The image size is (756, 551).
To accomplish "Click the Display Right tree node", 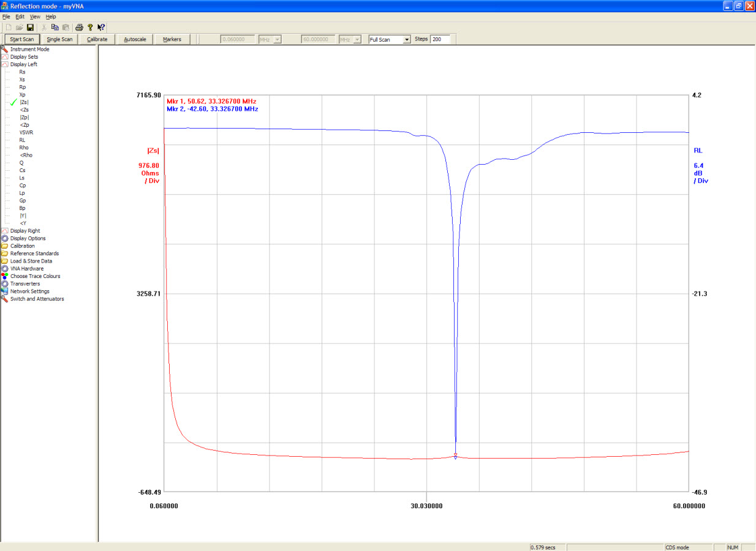I will 25,231.
